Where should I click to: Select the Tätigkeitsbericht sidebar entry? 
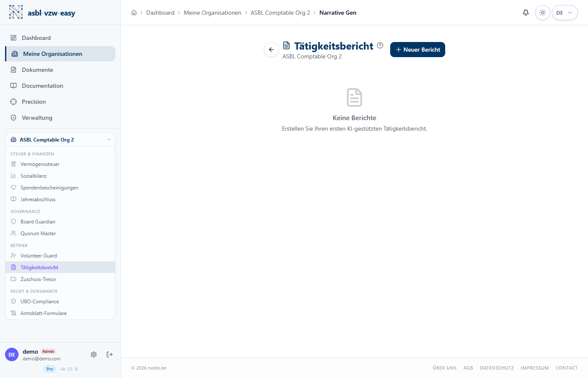click(x=60, y=268)
